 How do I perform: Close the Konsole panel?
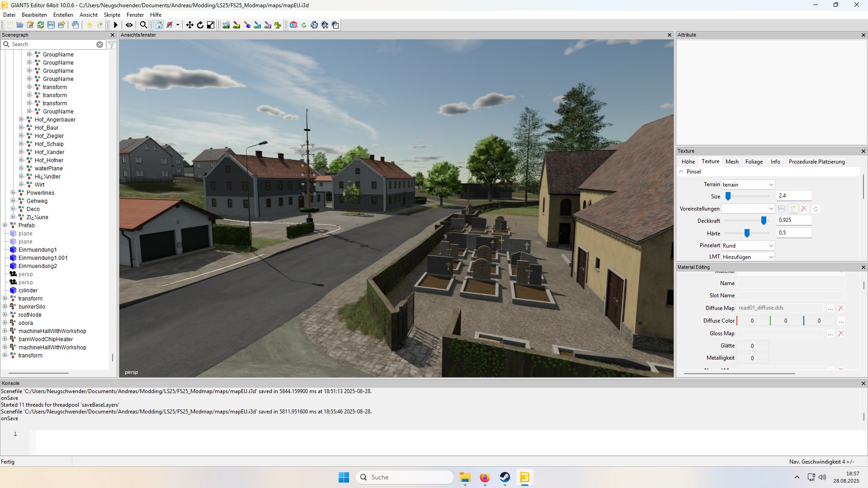863,383
